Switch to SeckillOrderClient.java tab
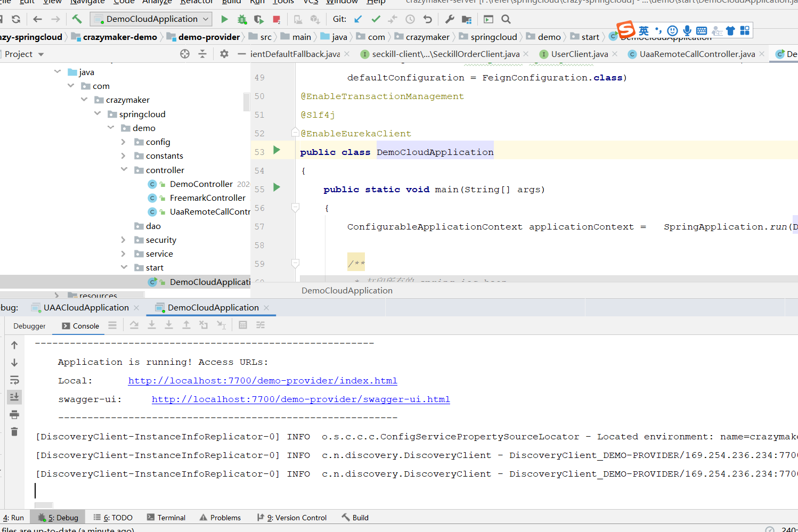Image resolution: width=798 pixels, height=532 pixels. (x=445, y=54)
